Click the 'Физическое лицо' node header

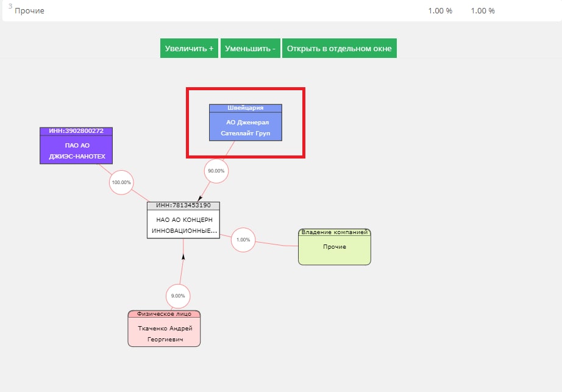pos(164,314)
